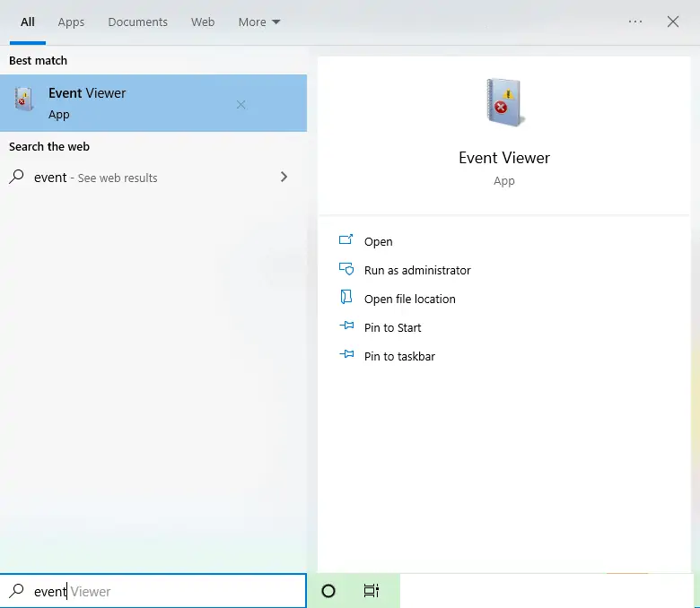The height and width of the screenshot is (608, 700).
Task: Switch to the Documents search tab
Action: tap(137, 22)
